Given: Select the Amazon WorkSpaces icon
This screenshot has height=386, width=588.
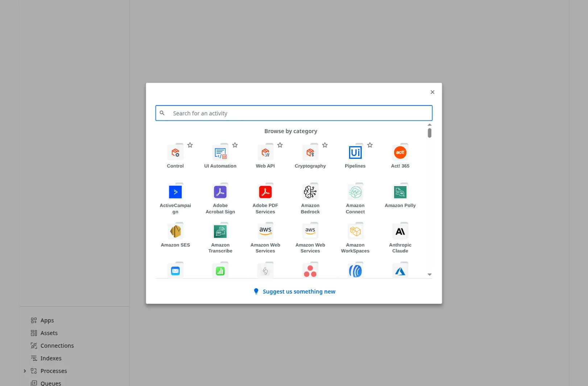Looking at the screenshot, I should [x=355, y=231].
